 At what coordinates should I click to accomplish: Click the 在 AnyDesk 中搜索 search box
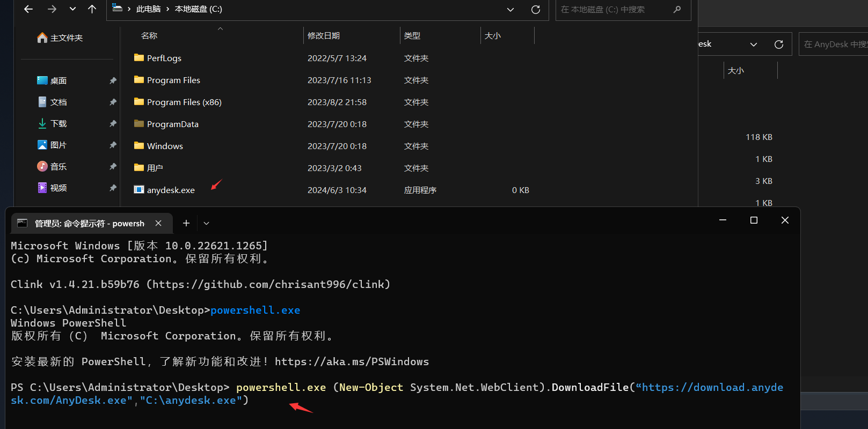[834, 45]
